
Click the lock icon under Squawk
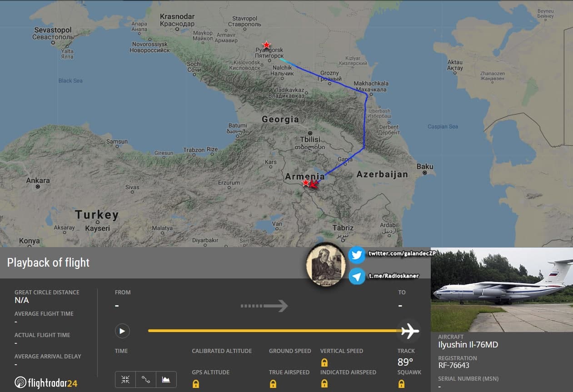coord(402,384)
